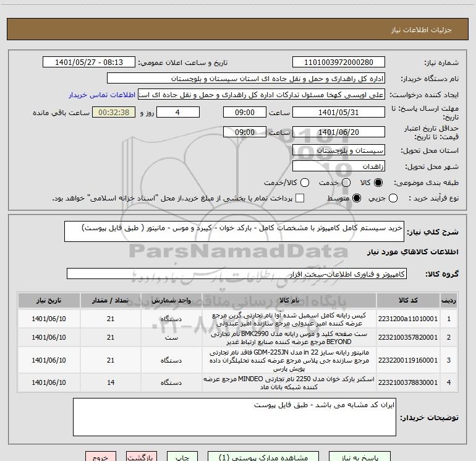Viewport: 476px width, 461px height.
Task: Click the remaining time counter 00:32:38
Action: point(114,112)
